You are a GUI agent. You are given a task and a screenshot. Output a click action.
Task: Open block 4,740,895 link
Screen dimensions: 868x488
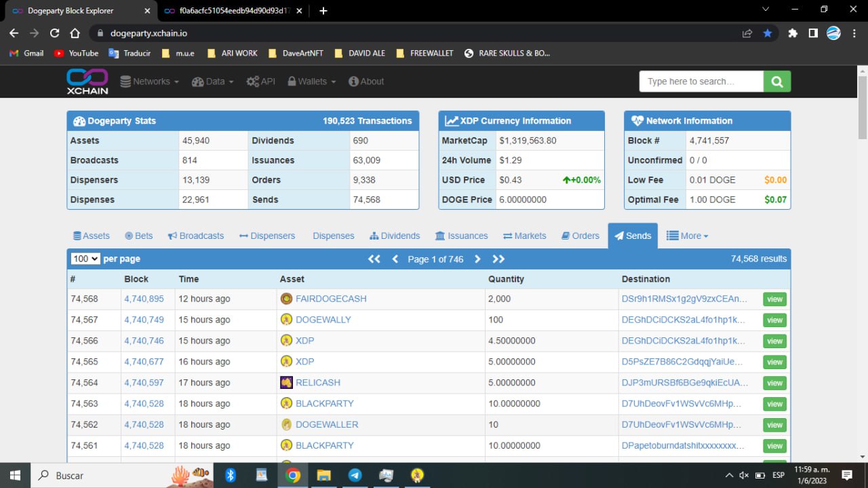pos(144,299)
